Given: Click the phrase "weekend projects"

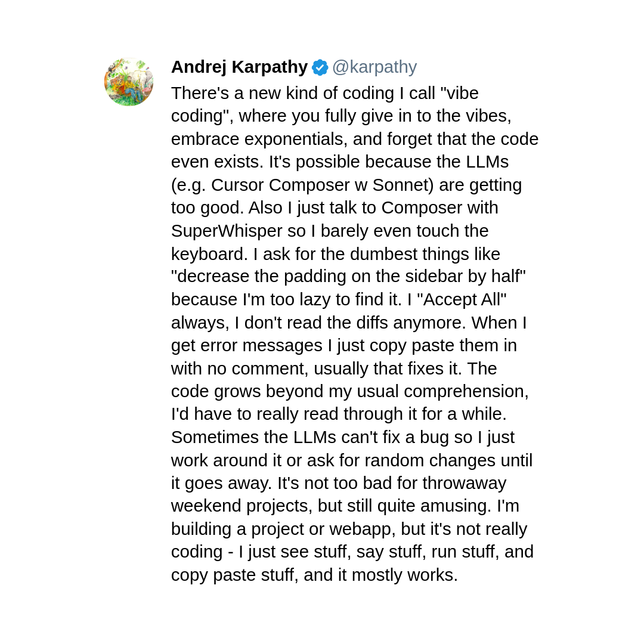Looking at the screenshot, I should click(240, 506).
